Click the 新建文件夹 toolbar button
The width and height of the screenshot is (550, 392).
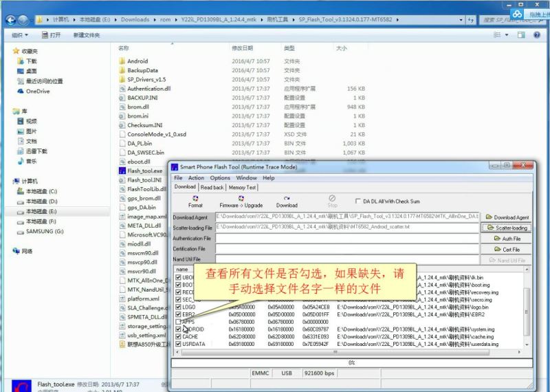tap(87, 35)
